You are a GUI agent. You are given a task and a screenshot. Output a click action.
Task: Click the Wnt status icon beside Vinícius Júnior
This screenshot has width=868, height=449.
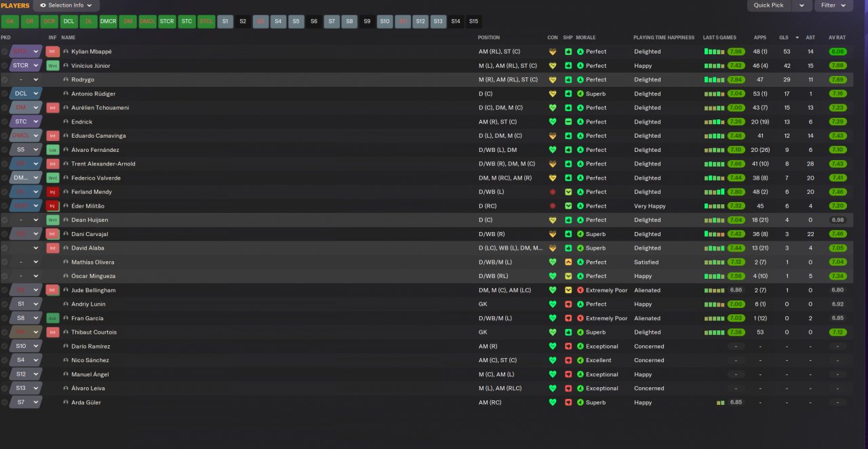[52, 66]
